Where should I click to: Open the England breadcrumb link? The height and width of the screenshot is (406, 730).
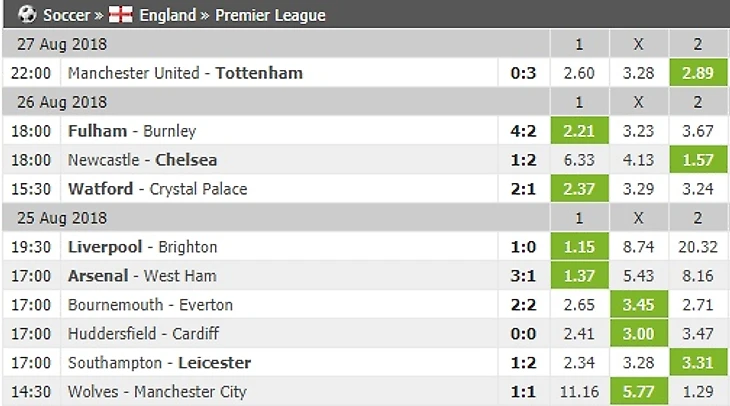click(168, 15)
